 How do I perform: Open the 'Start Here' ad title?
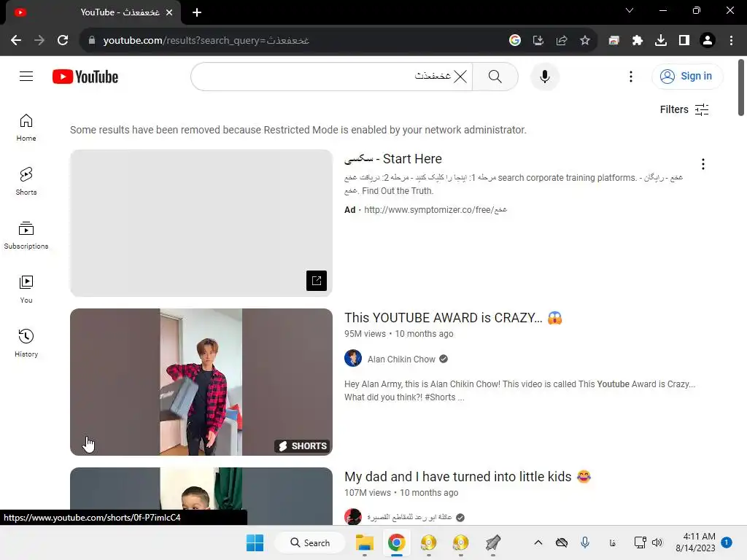pyautogui.click(x=393, y=158)
